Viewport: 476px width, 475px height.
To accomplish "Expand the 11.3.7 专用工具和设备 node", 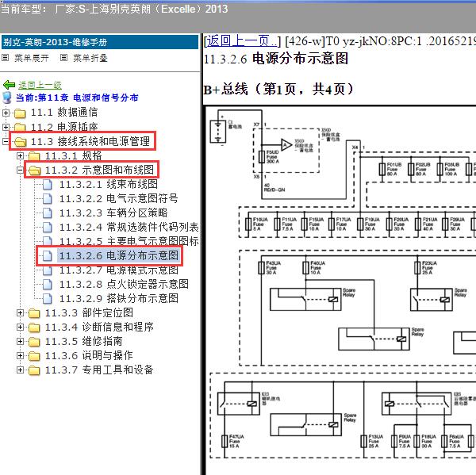I will coord(20,370).
